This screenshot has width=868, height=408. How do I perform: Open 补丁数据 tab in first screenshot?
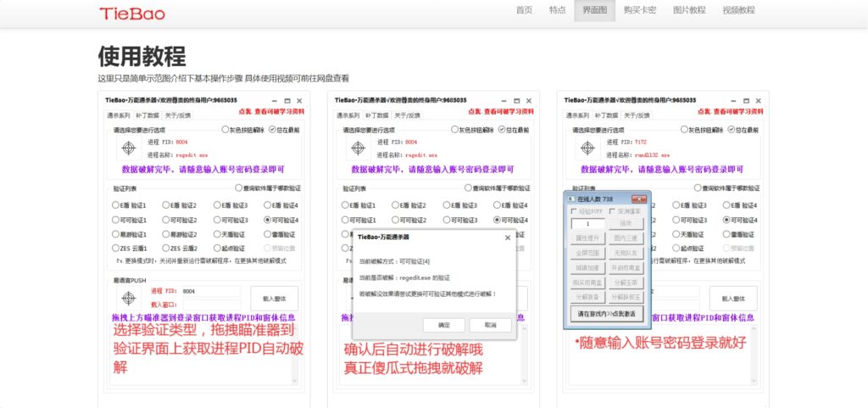(x=147, y=115)
